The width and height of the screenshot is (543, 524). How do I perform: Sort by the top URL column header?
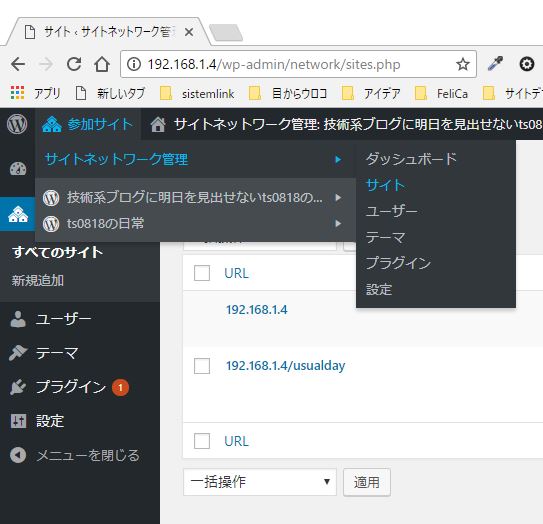pyautogui.click(x=236, y=273)
